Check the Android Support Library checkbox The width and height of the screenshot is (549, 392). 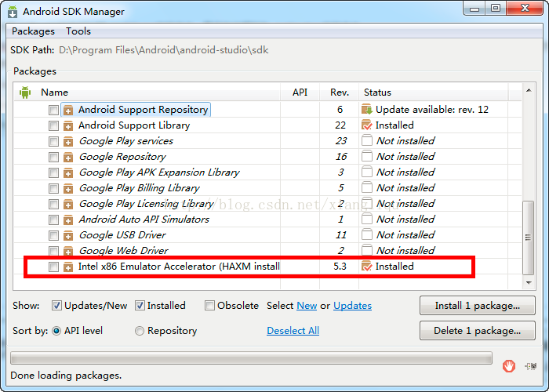(53, 125)
